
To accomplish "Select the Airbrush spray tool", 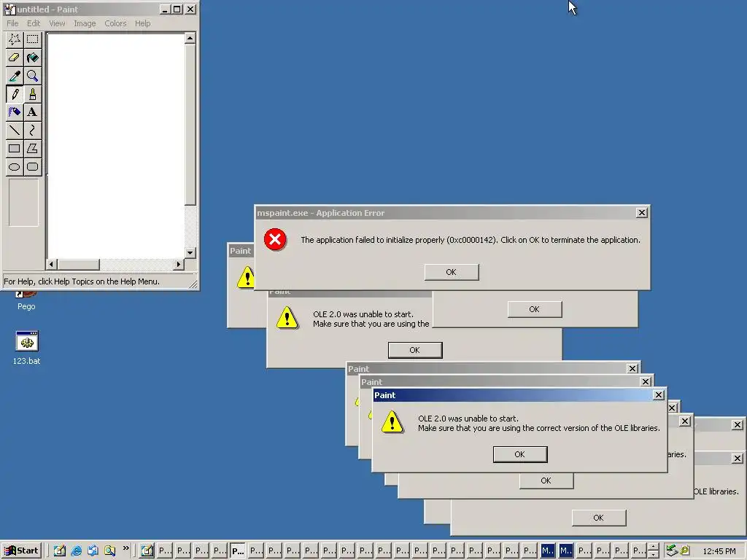I will click(15, 112).
